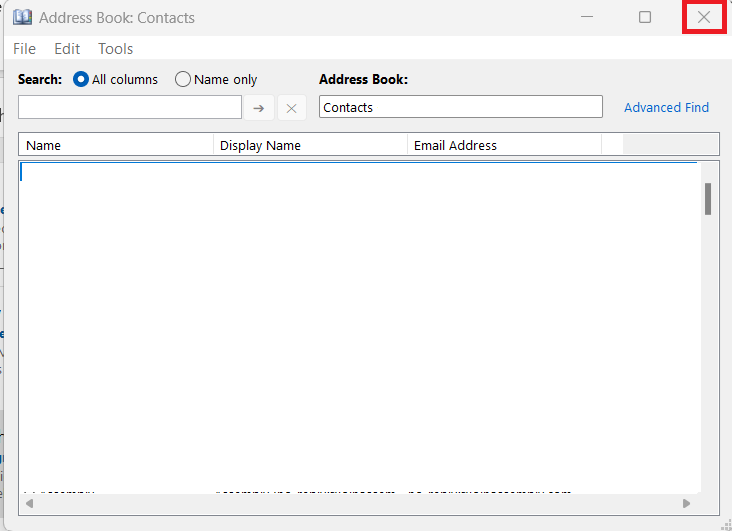Sort by the Email Address column header
Screen dimensions: 732x531
coord(505,145)
